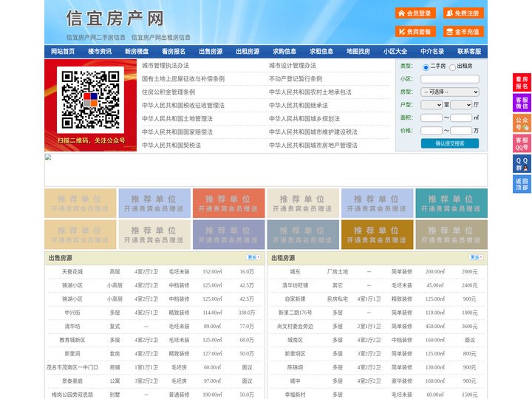Click the 会员登录 button
This screenshot has height=399, width=532.
tap(415, 13)
